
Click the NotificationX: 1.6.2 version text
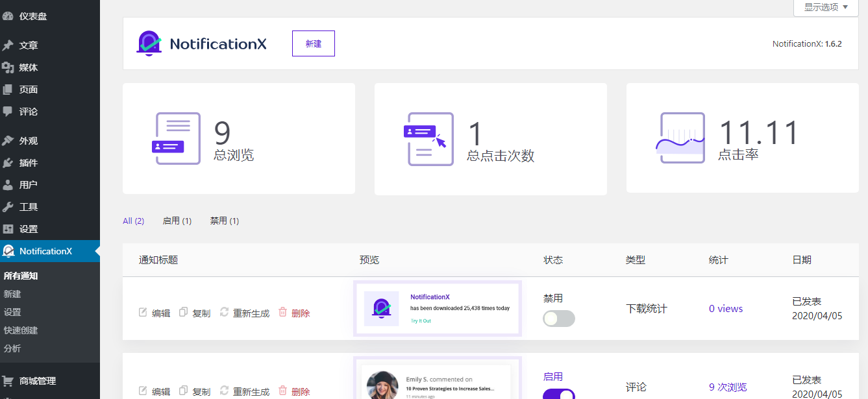(x=807, y=44)
